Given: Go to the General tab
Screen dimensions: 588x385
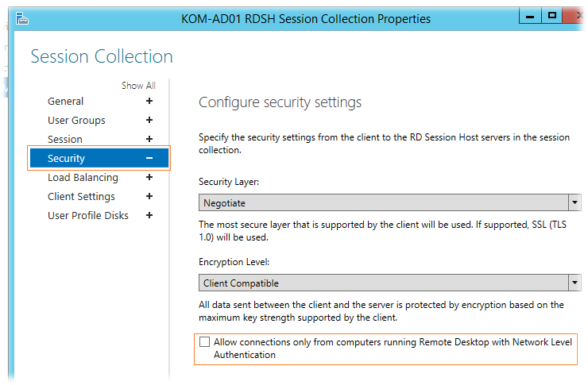Looking at the screenshot, I should (66, 101).
